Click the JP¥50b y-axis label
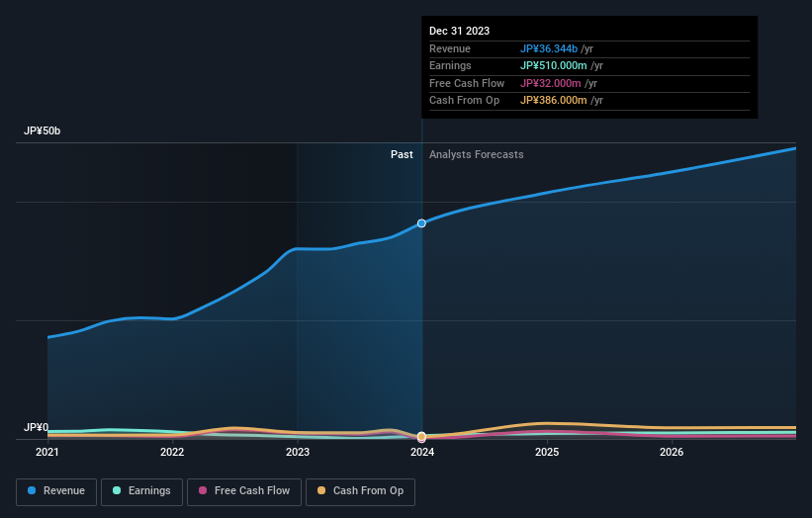The height and width of the screenshot is (518, 812). pyautogui.click(x=42, y=130)
